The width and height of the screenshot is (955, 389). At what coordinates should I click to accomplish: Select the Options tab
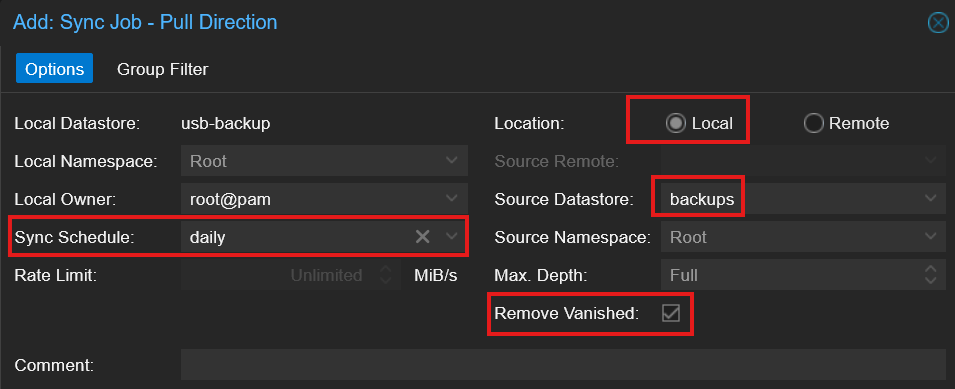(54, 69)
